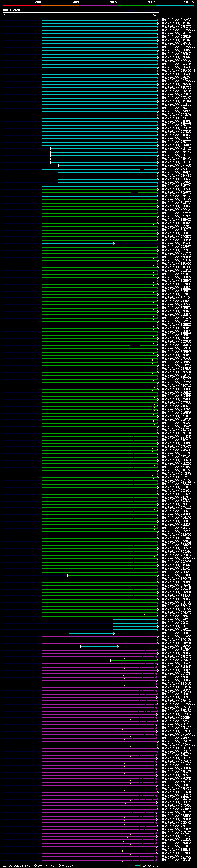Viewport: 197px width, 868px height.
Task: Select hit label UniRef100_Q05XU3
Action: click(177, 450)
